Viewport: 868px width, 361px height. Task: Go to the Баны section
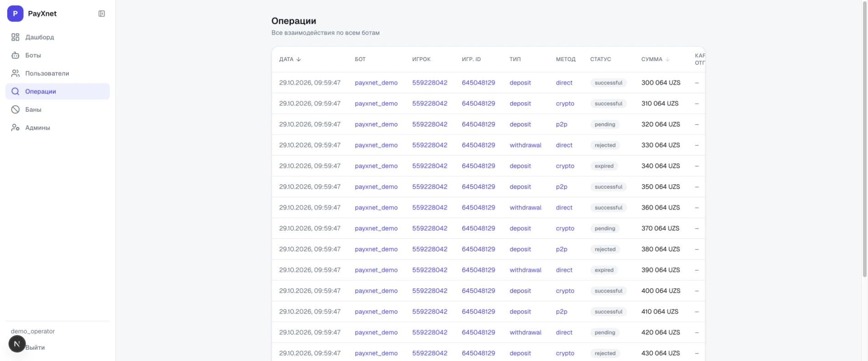coord(57,109)
